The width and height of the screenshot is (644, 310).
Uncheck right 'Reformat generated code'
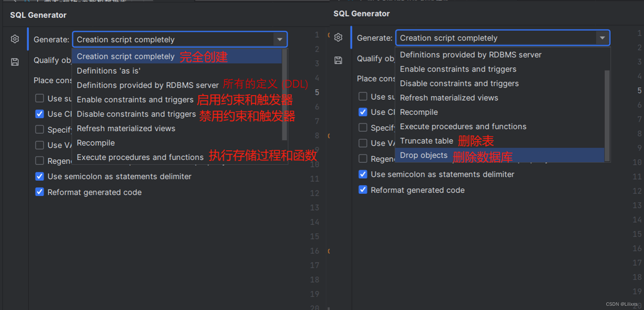[x=363, y=190]
